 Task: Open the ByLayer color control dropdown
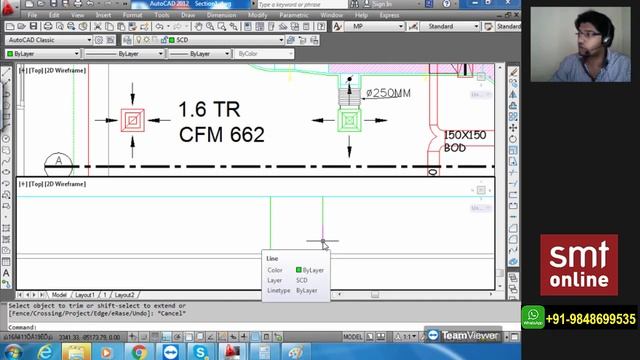(76, 54)
